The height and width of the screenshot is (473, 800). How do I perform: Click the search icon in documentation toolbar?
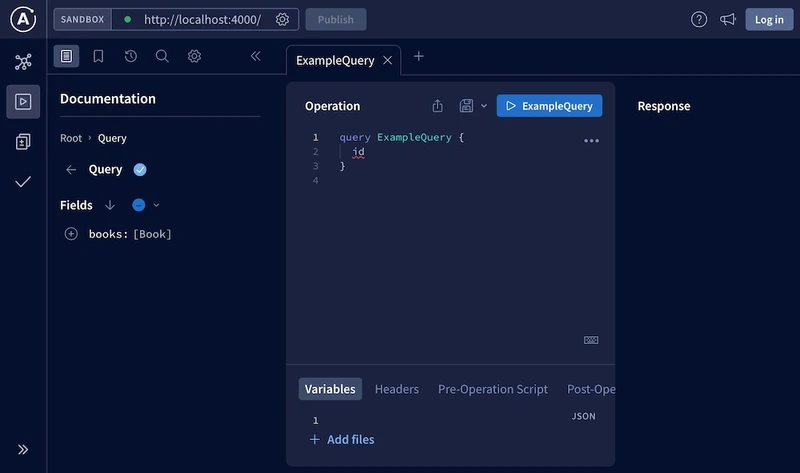click(x=162, y=57)
